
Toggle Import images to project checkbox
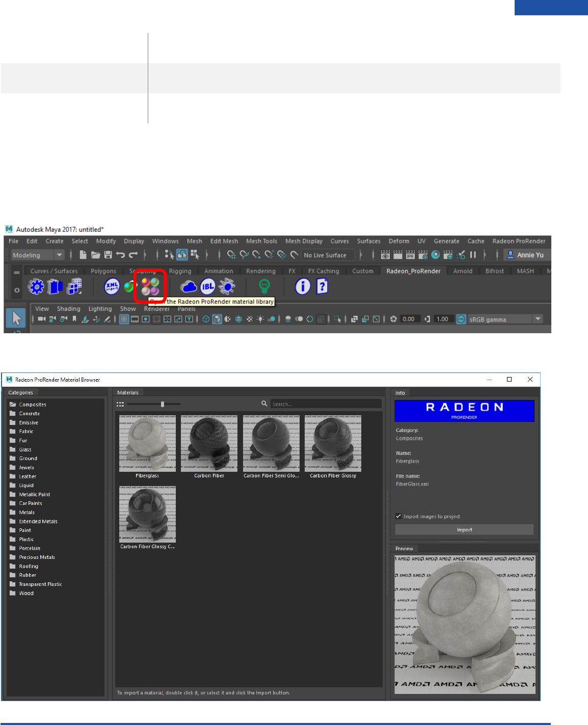click(398, 516)
